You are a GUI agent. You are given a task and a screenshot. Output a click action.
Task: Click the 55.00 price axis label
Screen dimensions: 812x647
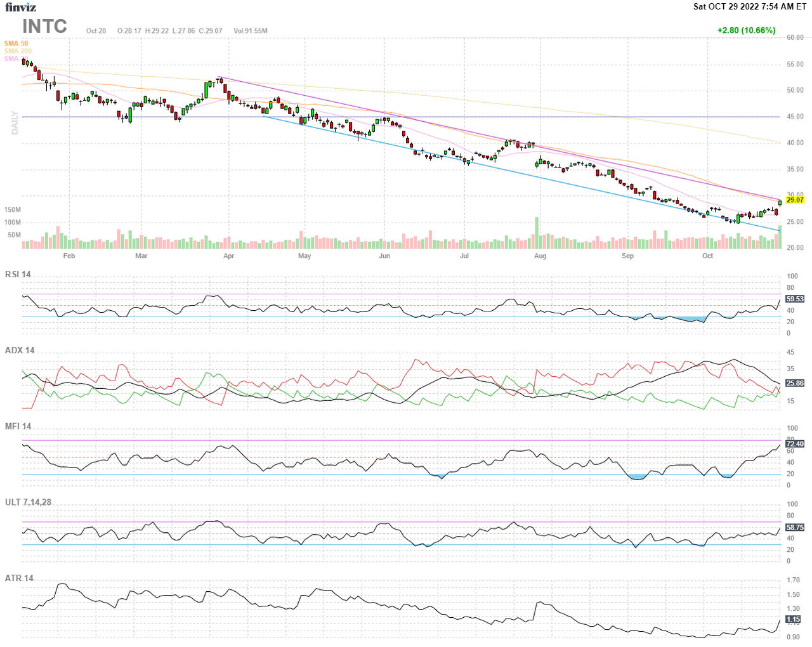(795, 64)
